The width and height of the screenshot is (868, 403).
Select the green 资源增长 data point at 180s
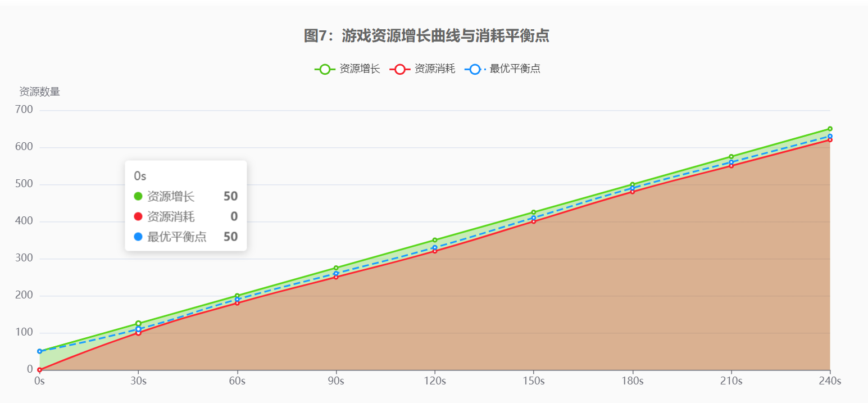coord(633,184)
